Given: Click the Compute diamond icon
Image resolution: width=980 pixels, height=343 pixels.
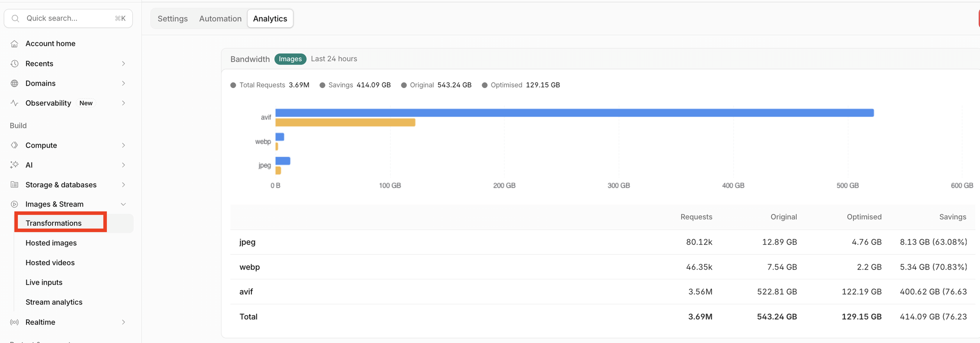Looking at the screenshot, I should click(15, 145).
